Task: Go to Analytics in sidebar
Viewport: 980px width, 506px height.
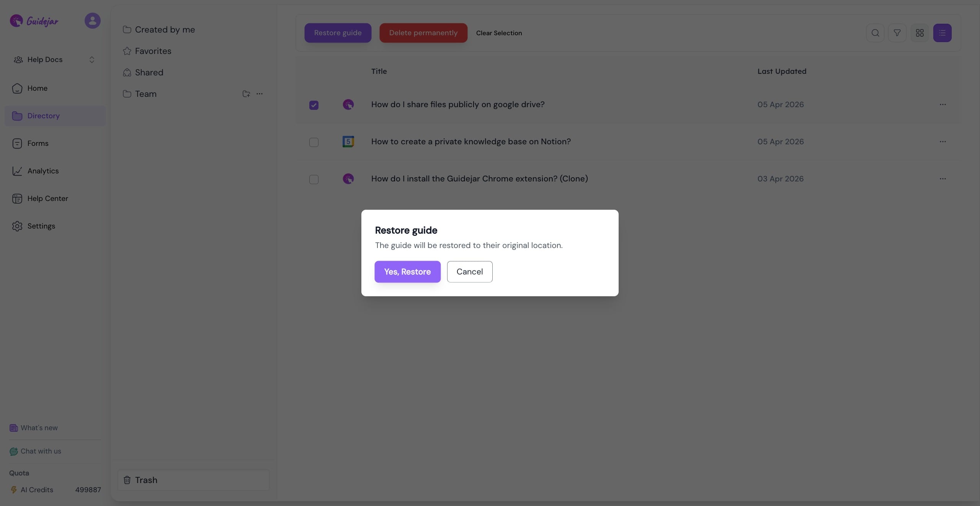Action: tap(43, 171)
